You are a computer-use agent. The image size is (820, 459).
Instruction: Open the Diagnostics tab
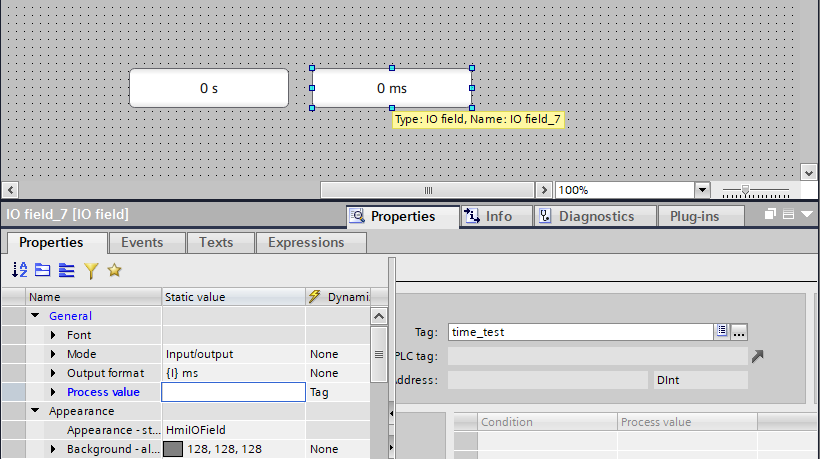pos(595,216)
